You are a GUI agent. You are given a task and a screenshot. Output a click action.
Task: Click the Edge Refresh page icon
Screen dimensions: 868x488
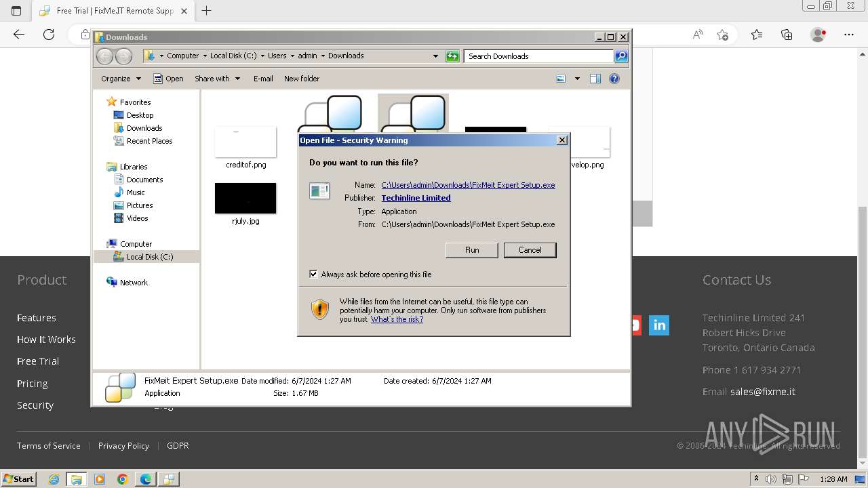(x=49, y=35)
